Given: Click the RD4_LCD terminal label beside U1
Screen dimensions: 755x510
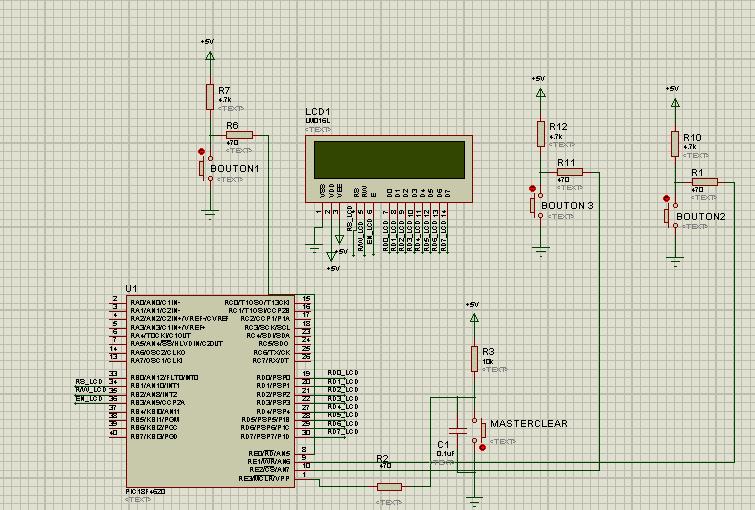Looking at the screenshot, I should 343,407.
